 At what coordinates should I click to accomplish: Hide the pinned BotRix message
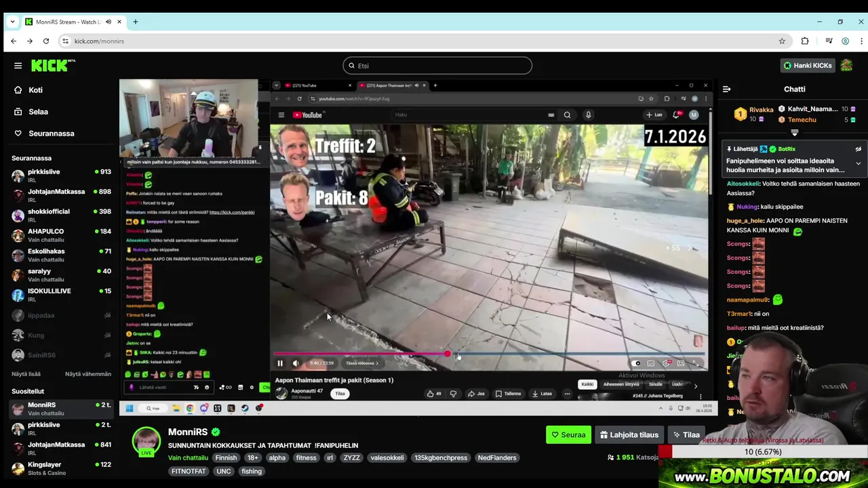coord(858,149)
